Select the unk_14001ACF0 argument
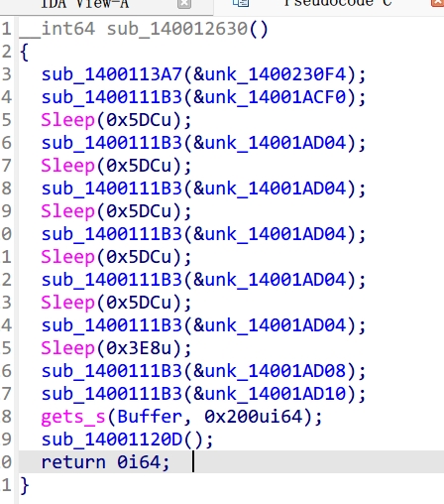This screenshot has height=504, width=444. [276, 97]
